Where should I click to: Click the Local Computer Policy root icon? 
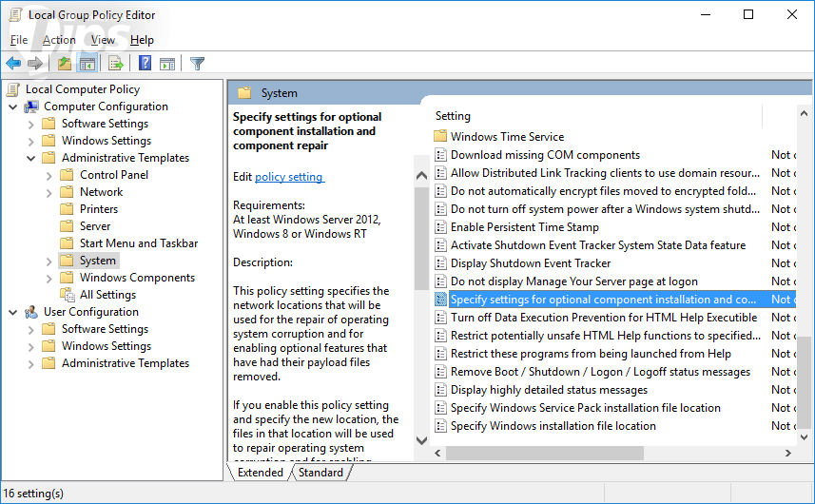click(x=13, y=89)
